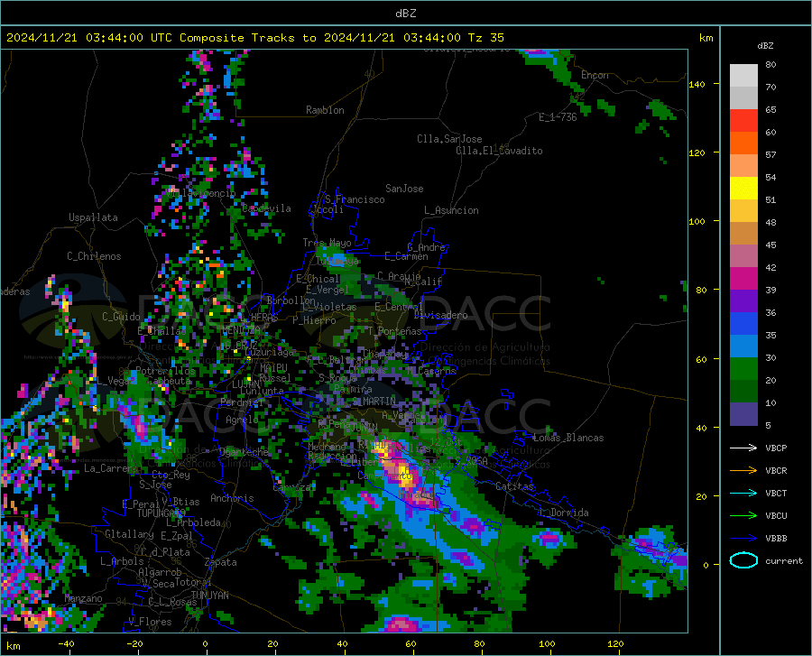Click the cyan VBCT arrow in the legend
This screenshot has width=812, height=656.
click(743, 493)
